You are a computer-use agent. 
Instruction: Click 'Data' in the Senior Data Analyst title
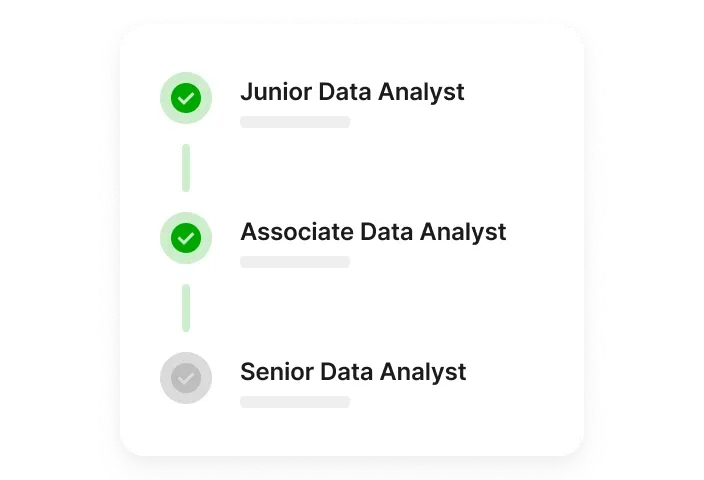(x=347, y=372)
